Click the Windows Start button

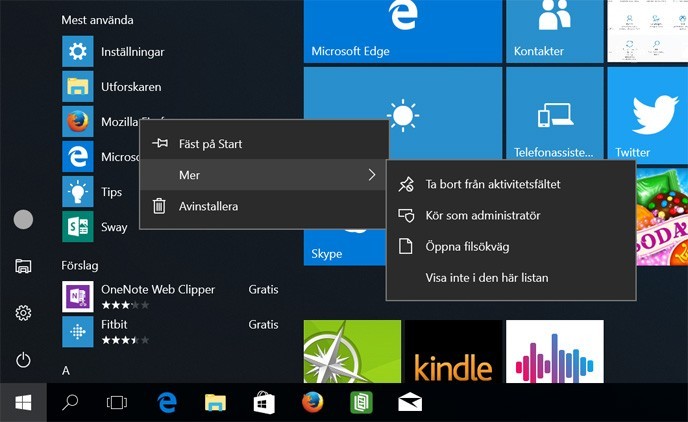click(x=23, y=402)
